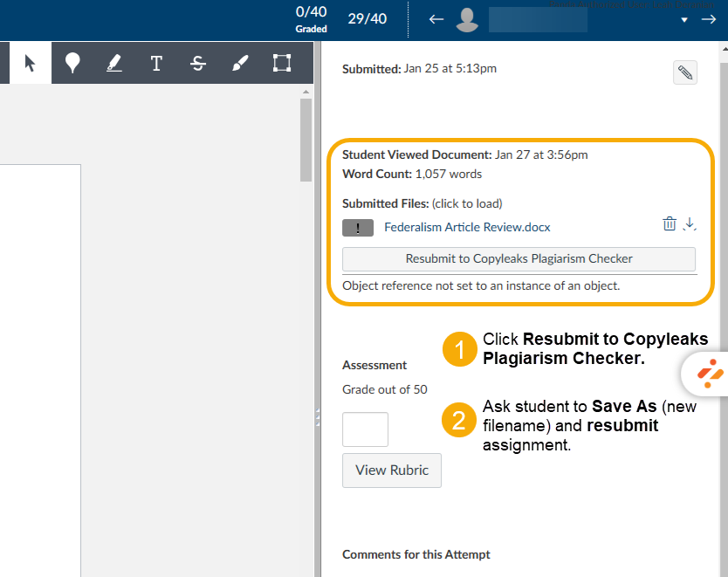Select the free draw brush tool
This screenshot has height=577, width=728.
(x=240, y=63)
